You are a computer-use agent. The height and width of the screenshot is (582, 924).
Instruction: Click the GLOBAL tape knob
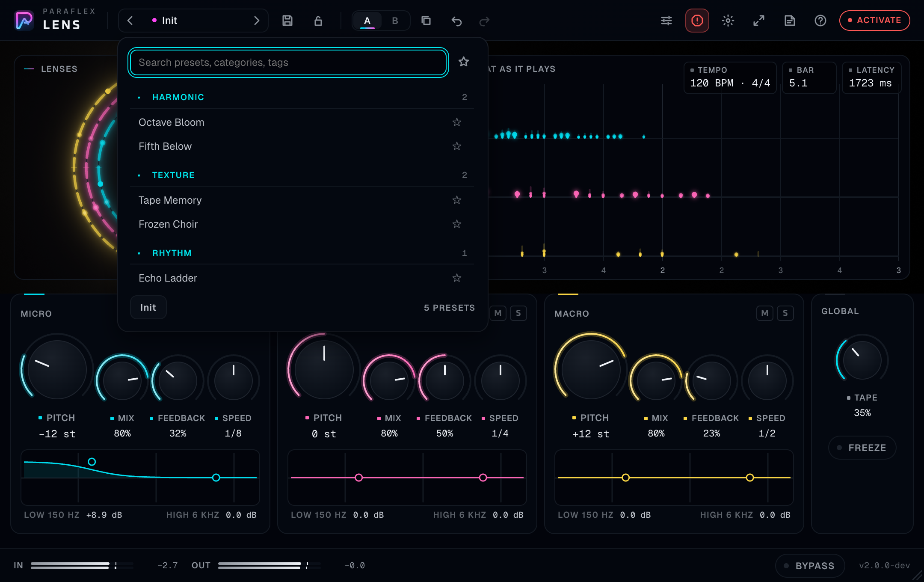point(862,360)
